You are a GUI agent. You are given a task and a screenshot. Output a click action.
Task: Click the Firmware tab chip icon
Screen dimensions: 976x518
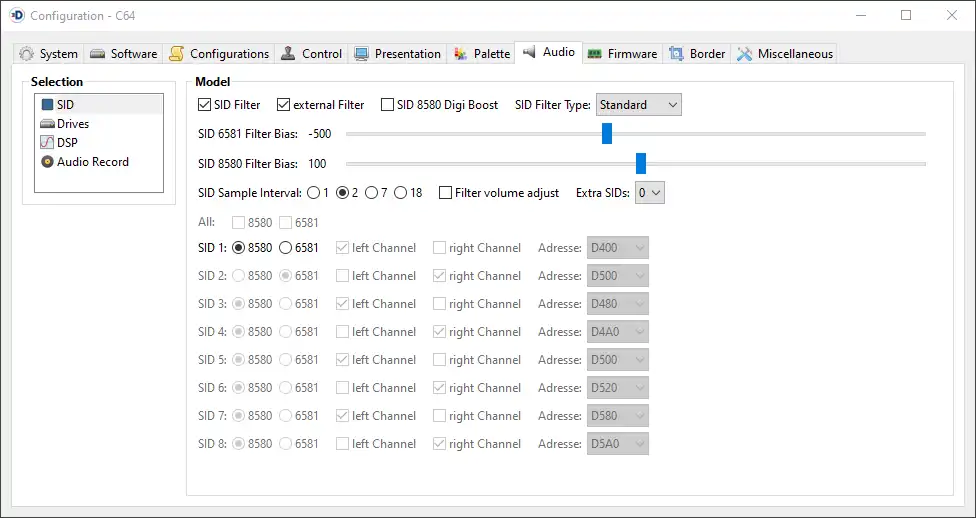[x=594, y=54]
